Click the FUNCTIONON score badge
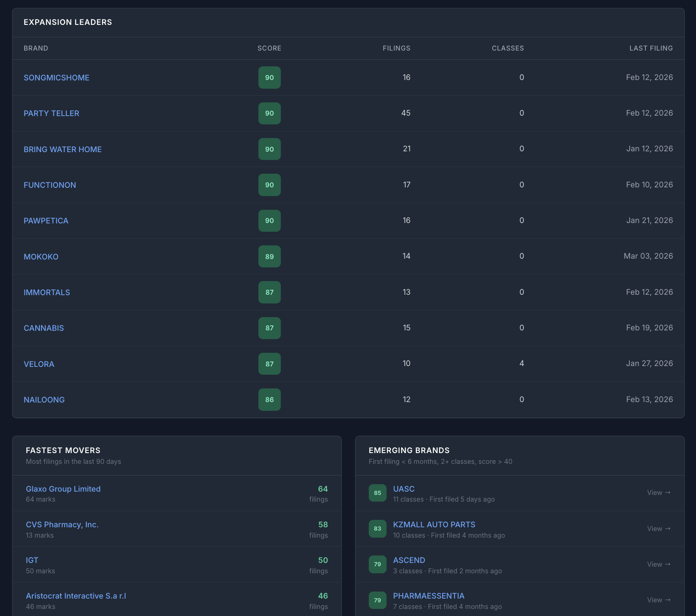Screen dimensions: 696x616 [x=270, y=185]
